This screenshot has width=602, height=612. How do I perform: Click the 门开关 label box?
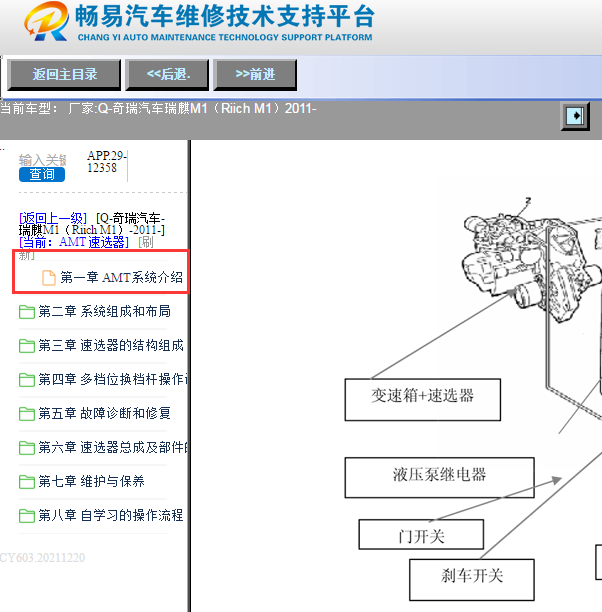click(421, 534)
